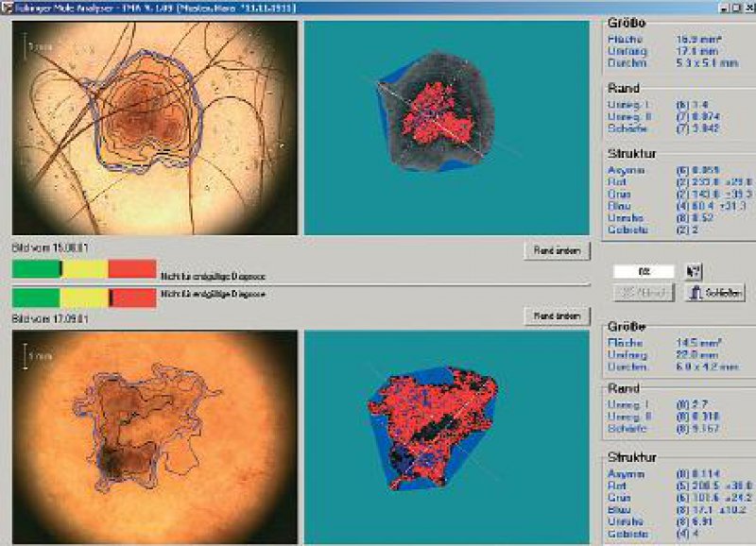The width and height of the screenshot is (756, 546).
Task: Click the lower Größe section heading
Action: point(627,327)
